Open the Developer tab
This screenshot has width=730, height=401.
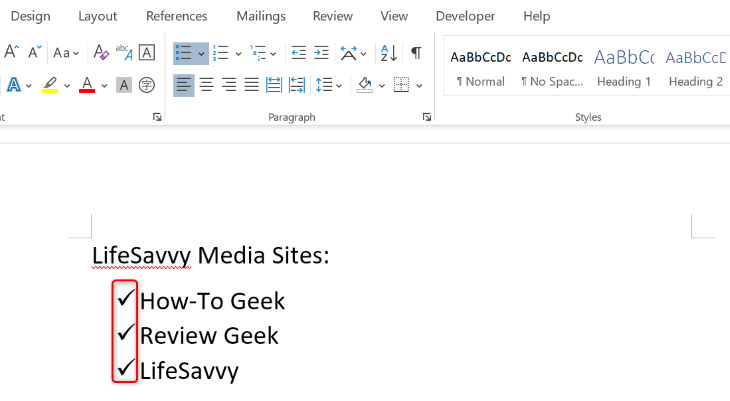pos(466,16)
